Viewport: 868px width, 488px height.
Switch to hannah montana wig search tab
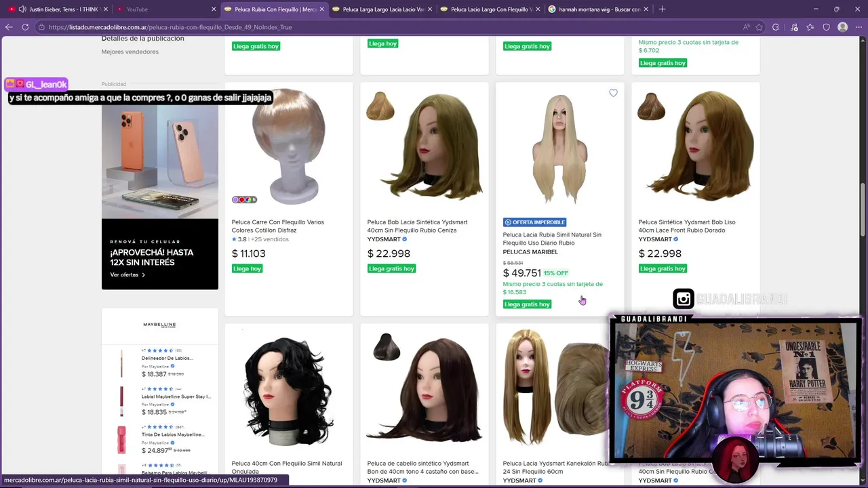[x=597, y=9]
